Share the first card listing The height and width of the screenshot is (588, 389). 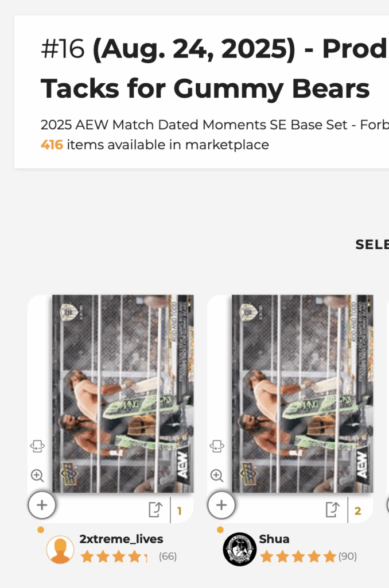(156, 510)
